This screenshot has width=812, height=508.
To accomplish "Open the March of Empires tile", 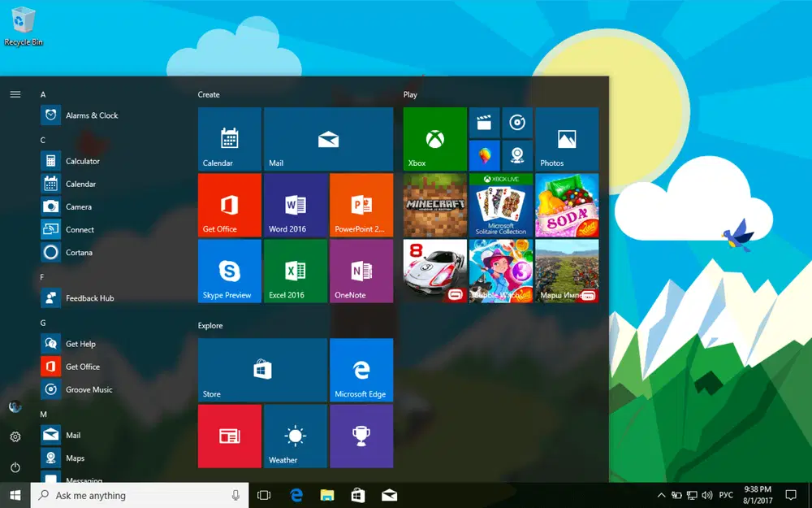I will click(567, 271).
